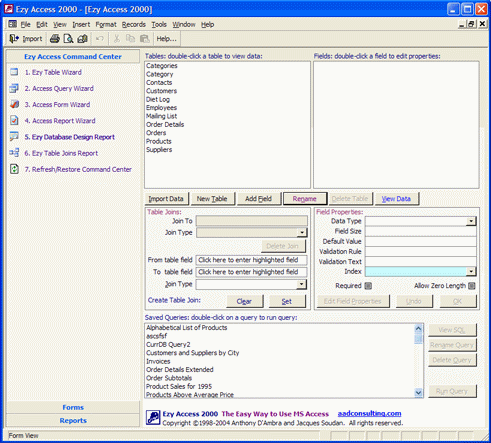The width and height of the screenshot is (491, 443).
Task: Toggle the Required checkbox
Action: tap(368, 286)
